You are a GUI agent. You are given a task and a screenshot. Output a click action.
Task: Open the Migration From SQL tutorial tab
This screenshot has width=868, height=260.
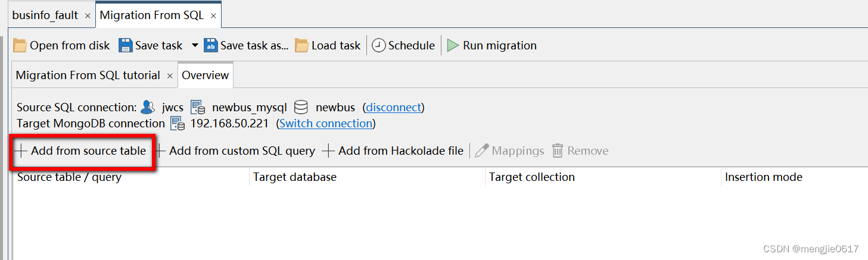(x=88, y=76)
